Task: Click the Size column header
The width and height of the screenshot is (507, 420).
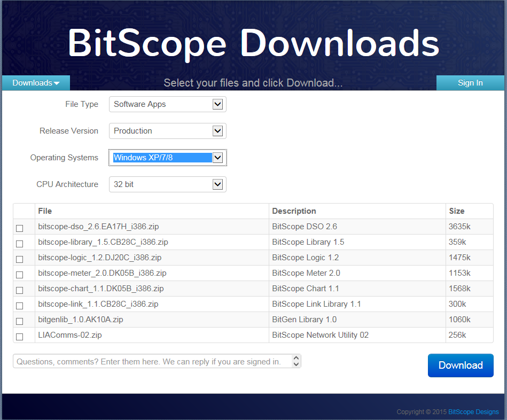Action: click(x=457, y=211)
